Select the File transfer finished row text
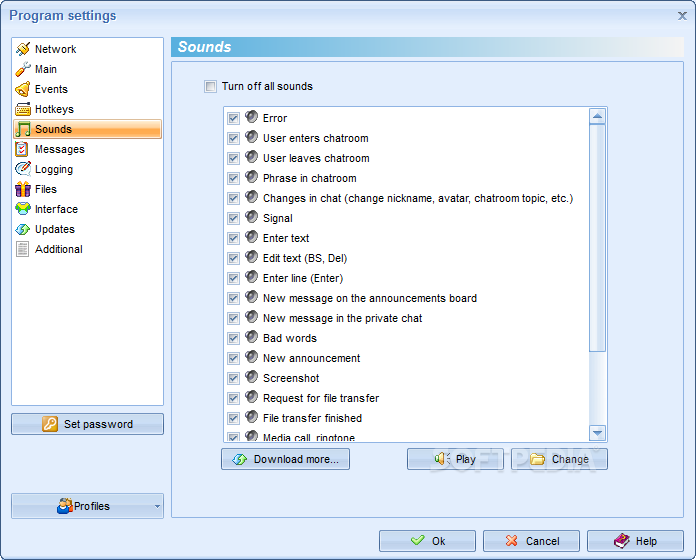696x560 pixels. 312,418
